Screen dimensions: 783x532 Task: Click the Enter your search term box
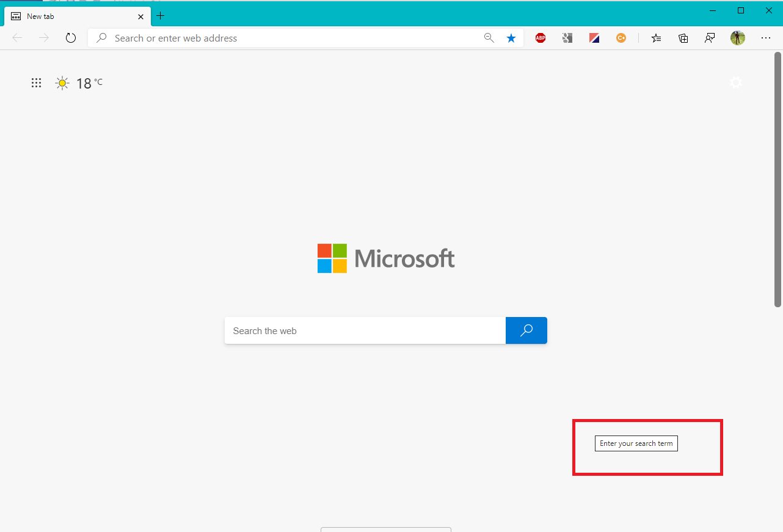click(636, 443)
